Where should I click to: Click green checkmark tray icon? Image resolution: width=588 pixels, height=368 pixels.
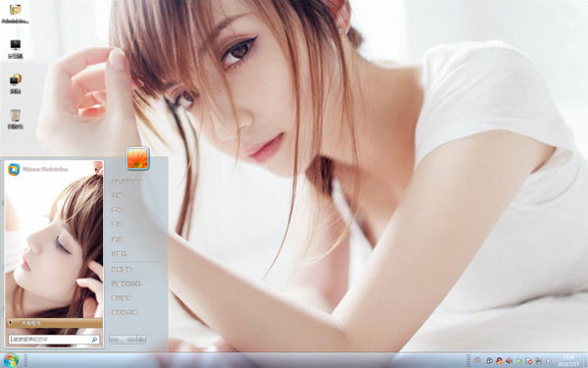click(519, 361)
